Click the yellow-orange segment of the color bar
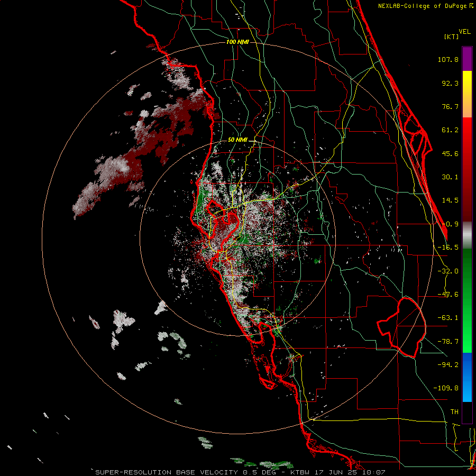This screenshot has width=476, height=476. coord(467,94)
